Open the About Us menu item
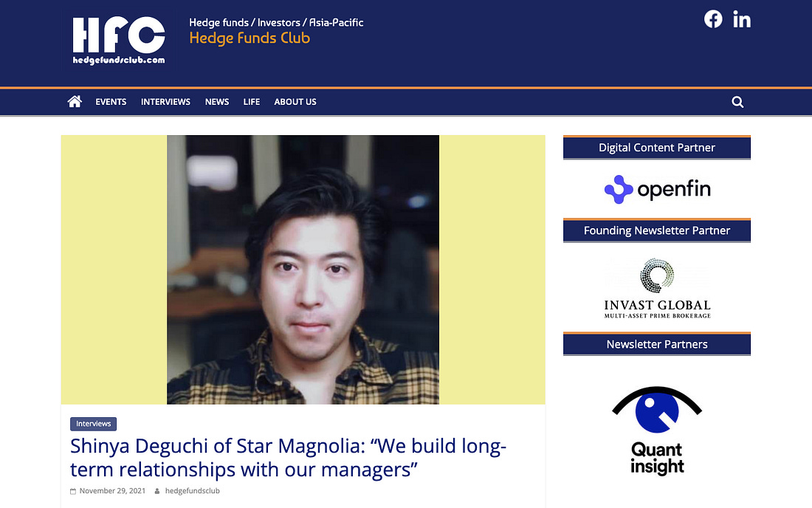The width and height of the screenshot is (812, 508). click(295, 102)
